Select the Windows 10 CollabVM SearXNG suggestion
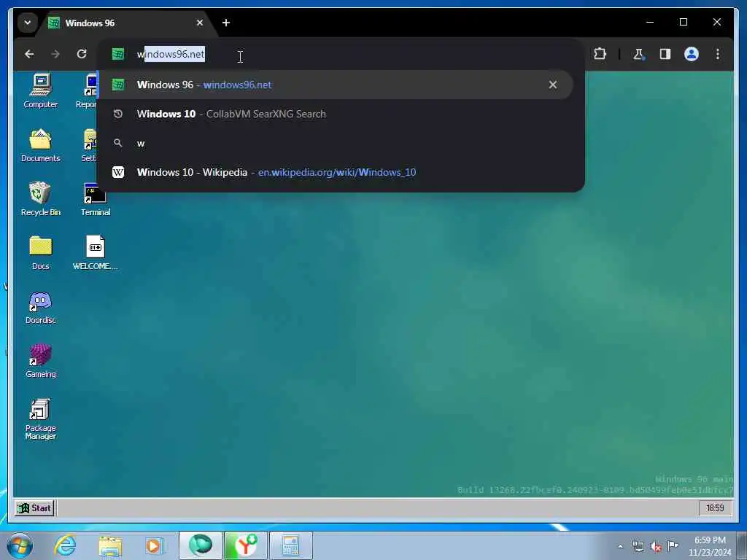The width and height of the screenshot is (747, 560). tap(336, 114)
